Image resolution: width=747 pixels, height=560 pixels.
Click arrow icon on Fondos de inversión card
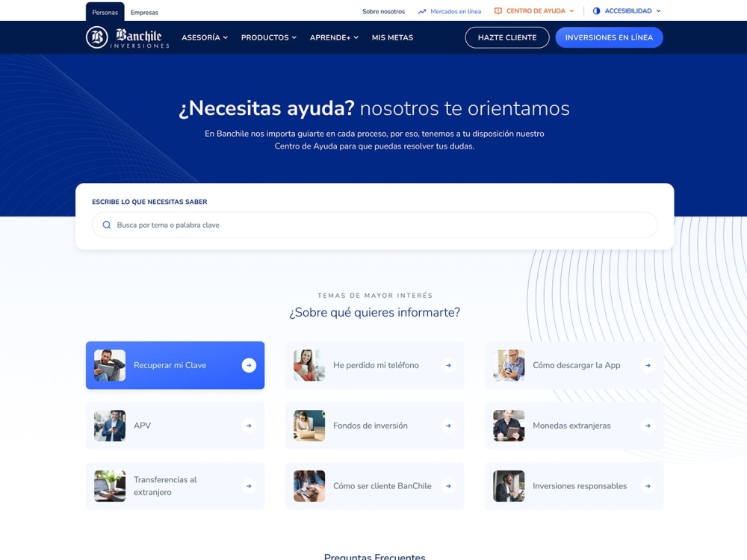pos(448,426)
